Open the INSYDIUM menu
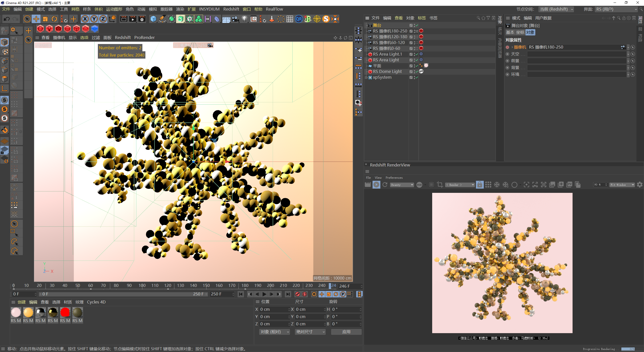 pos(209,9)
